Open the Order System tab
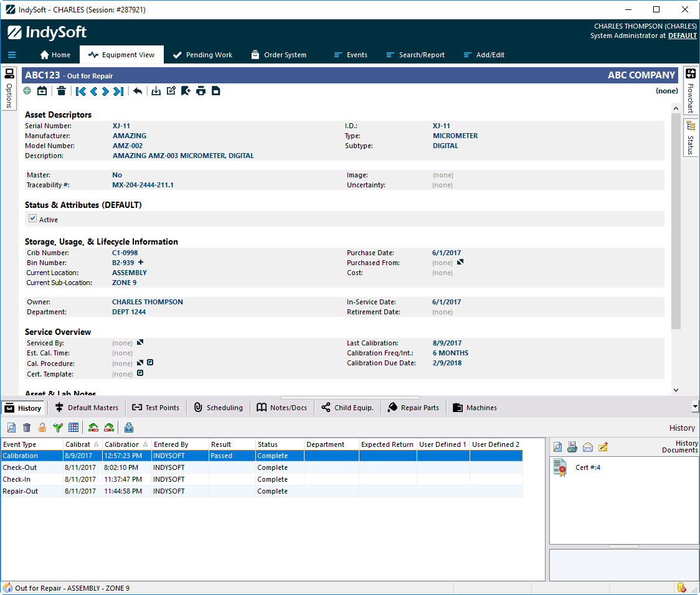Image resolution: width=700 pixels, height=595 pixels. click(x=279, y=55)
